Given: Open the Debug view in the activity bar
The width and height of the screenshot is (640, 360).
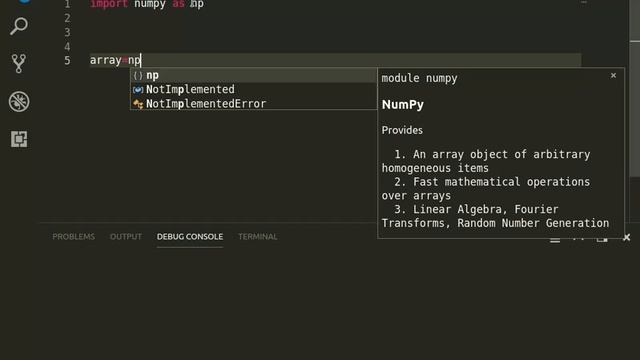Looking at the screenshot, I should click(x=19, y=101).
